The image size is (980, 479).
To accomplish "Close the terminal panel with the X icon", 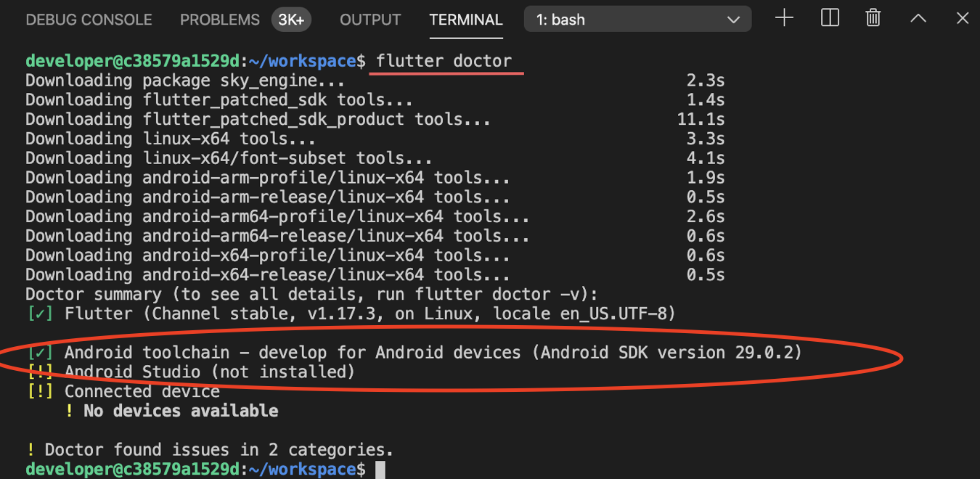I will pyautogui.click(x=962, y=18).
